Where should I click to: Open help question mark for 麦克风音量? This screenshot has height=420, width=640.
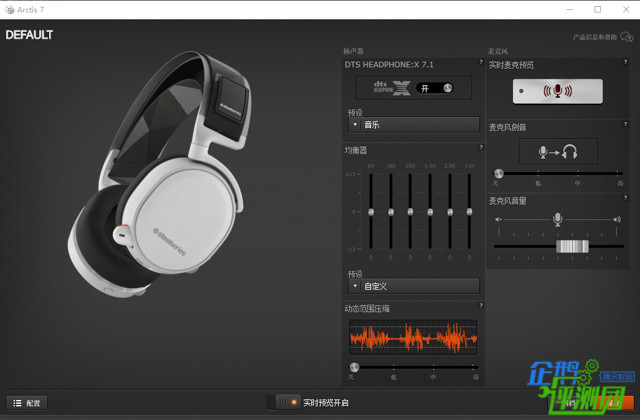coord(625,198)
